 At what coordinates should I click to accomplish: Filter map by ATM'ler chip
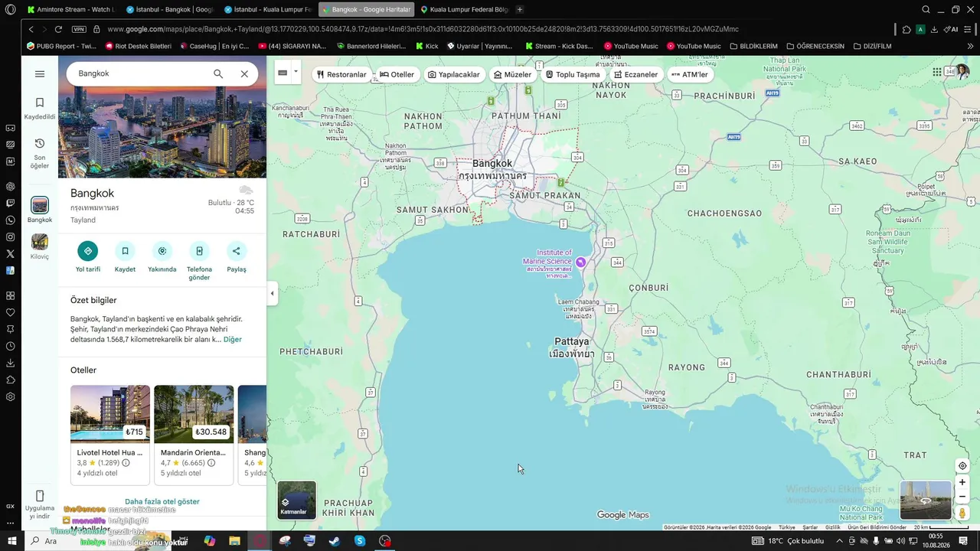point(690,74)
